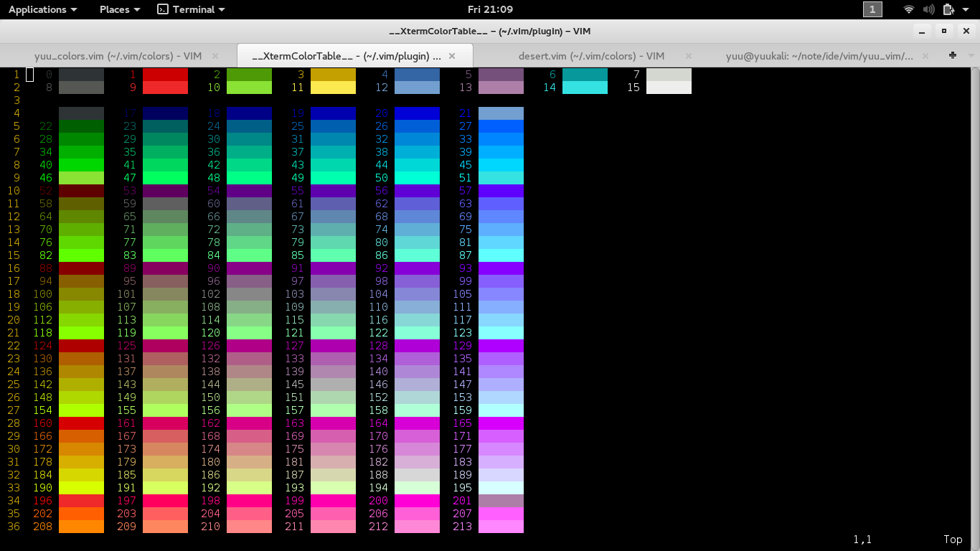
Task: Click the blue swatch for color 4
Action: pyautogui.click(x=417, y=75)
